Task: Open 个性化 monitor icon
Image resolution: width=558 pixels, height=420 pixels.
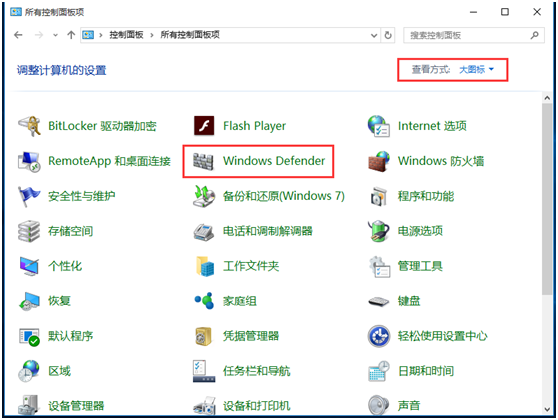Action: pyautogui.click(x=29, y=266)
